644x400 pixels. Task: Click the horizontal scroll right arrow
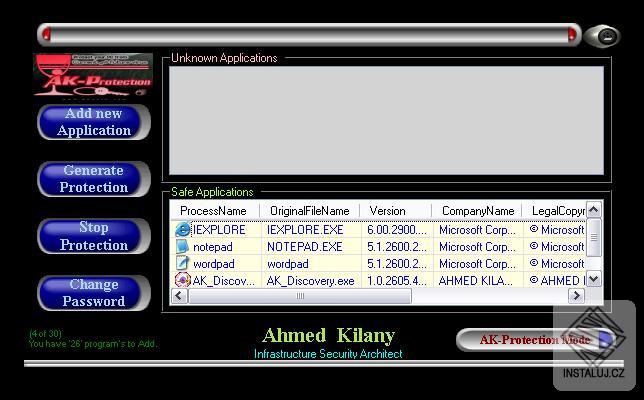pyautogui.click(x=576, y=296)
